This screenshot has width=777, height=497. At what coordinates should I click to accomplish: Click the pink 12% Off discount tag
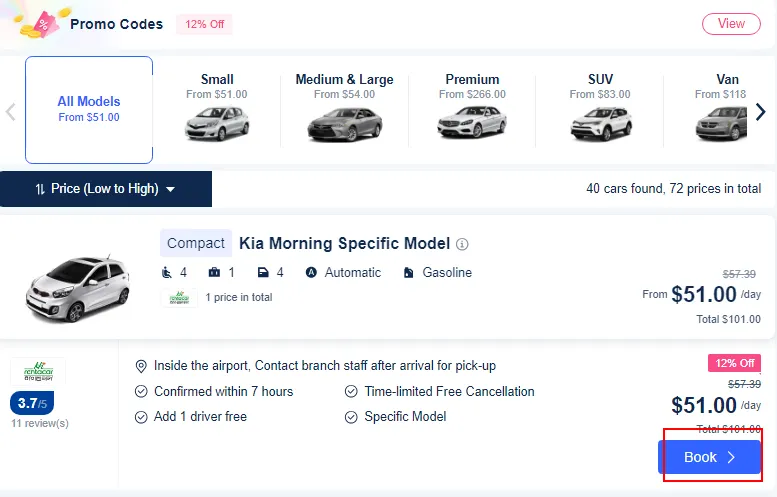(734, 363)
